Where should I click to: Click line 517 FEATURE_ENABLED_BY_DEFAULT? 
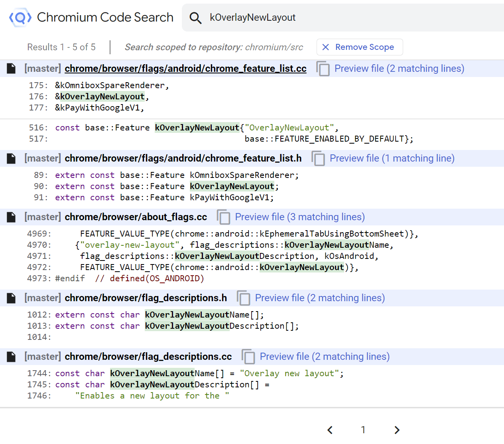pyautogui.click(x=329, y=139)
